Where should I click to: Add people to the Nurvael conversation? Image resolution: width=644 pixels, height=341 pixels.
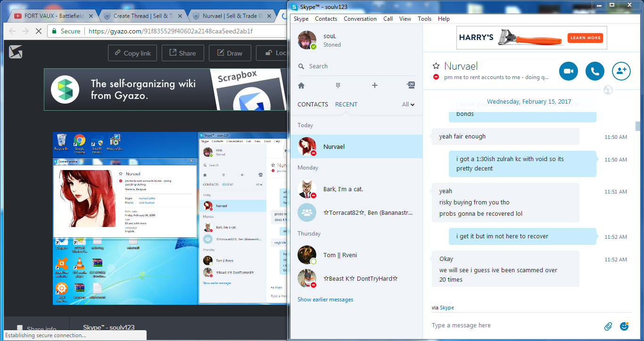621,71
